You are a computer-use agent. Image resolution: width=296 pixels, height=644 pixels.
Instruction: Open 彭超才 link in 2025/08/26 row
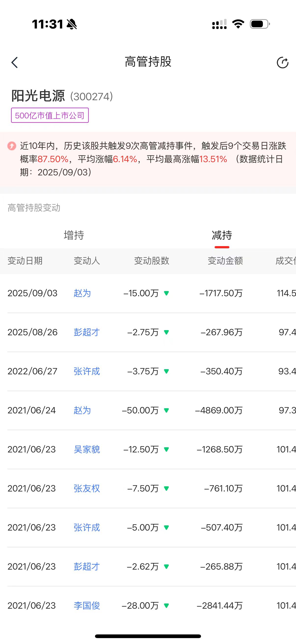(x=87, y=332)
